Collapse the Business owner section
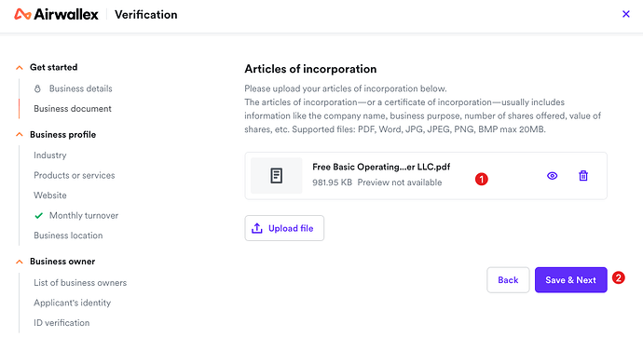Viewport: 643px width, 364px height. pos(20,262)
